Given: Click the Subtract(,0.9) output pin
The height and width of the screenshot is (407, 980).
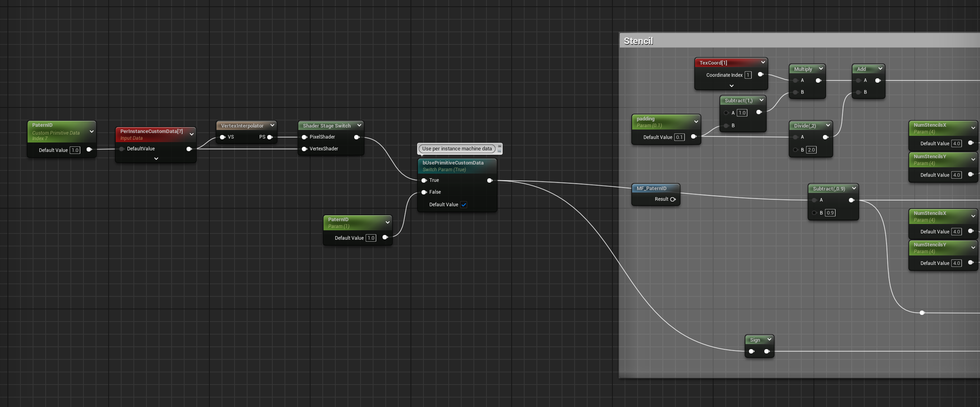Looking at the screenshot, I should click(x=852, y=200).
